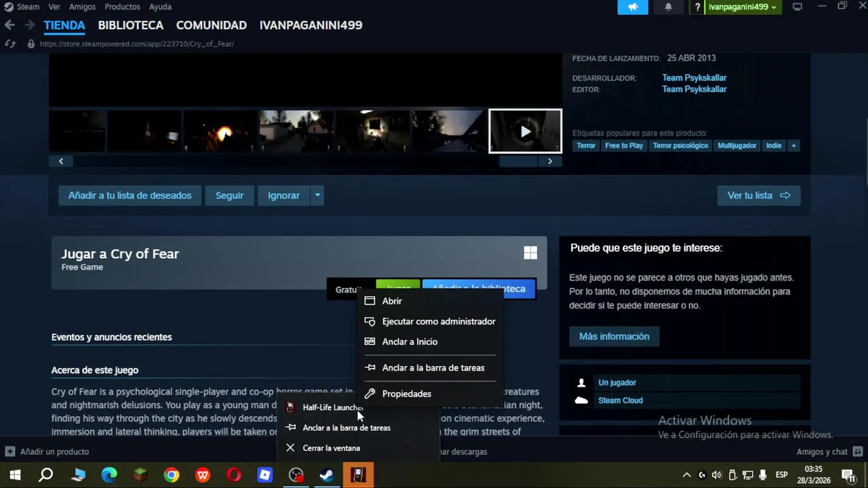Image resolution: width=868 pixels, height=488 pixels.
Task: Click the Terror psicológico tag
Action: 680,146
